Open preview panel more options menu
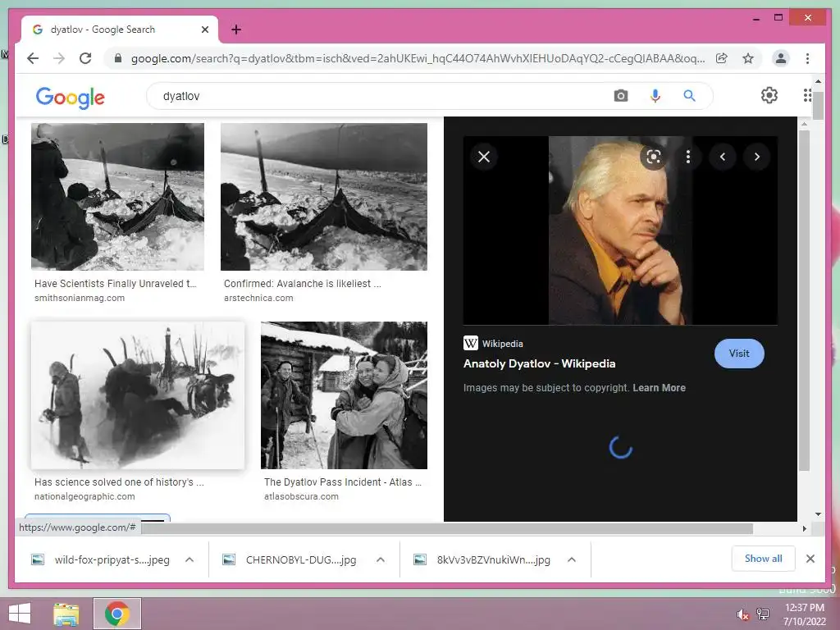The image size is (840, 630). pyautogui.click(x=688, y=157)
